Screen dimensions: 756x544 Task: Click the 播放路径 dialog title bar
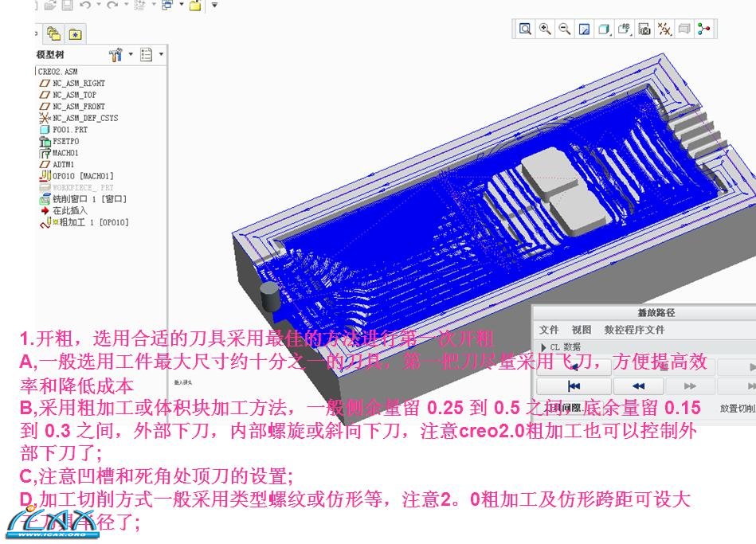(656, 312)
